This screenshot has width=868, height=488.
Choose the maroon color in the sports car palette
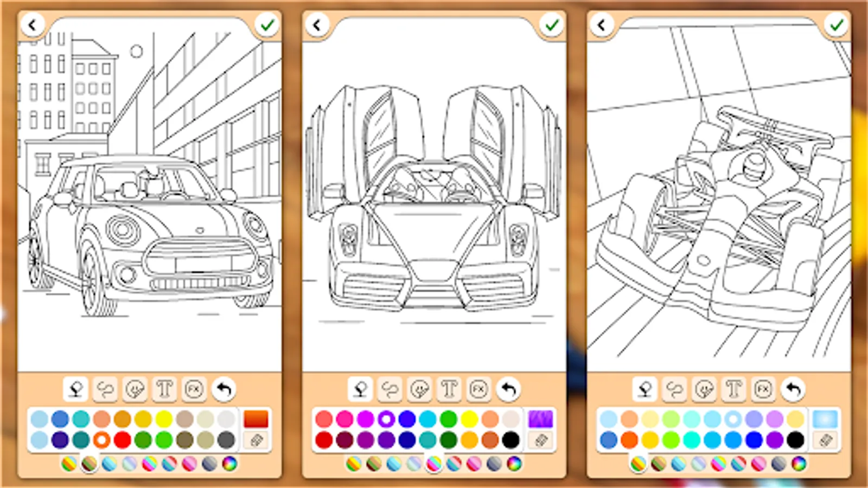[344, 440]
